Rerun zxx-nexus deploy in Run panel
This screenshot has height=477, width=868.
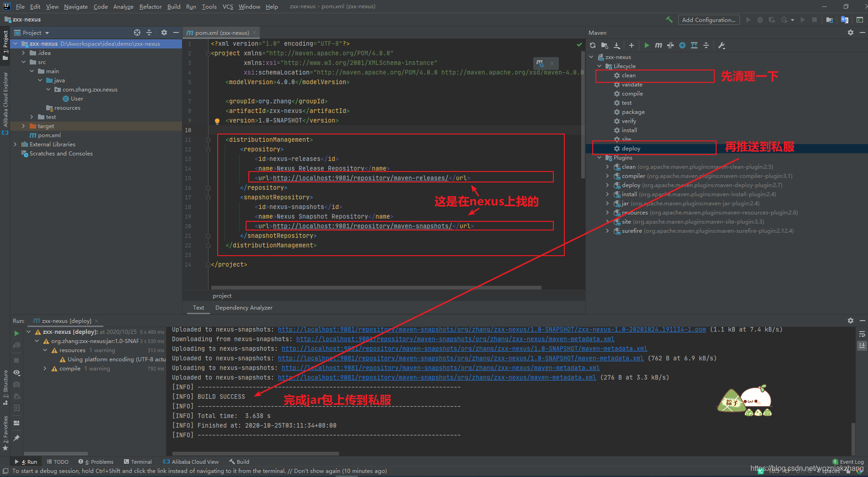[x=16, y=333]
